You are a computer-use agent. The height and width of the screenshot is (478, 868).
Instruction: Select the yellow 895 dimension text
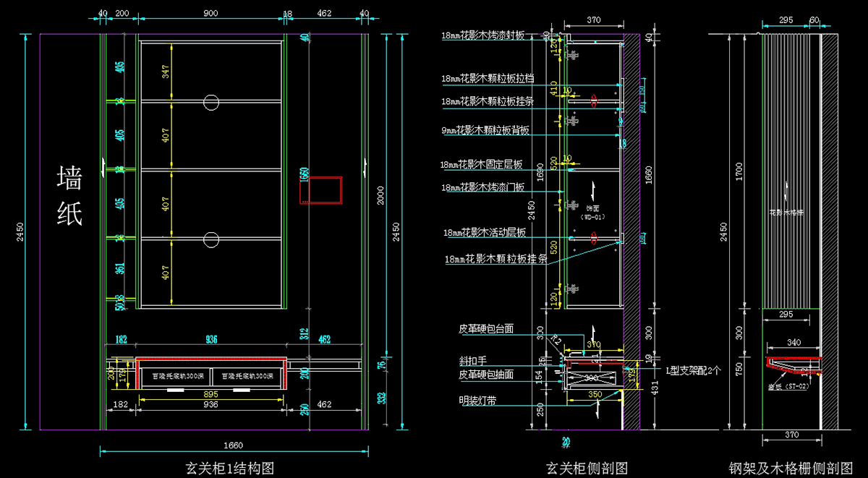tap(211, 394)
